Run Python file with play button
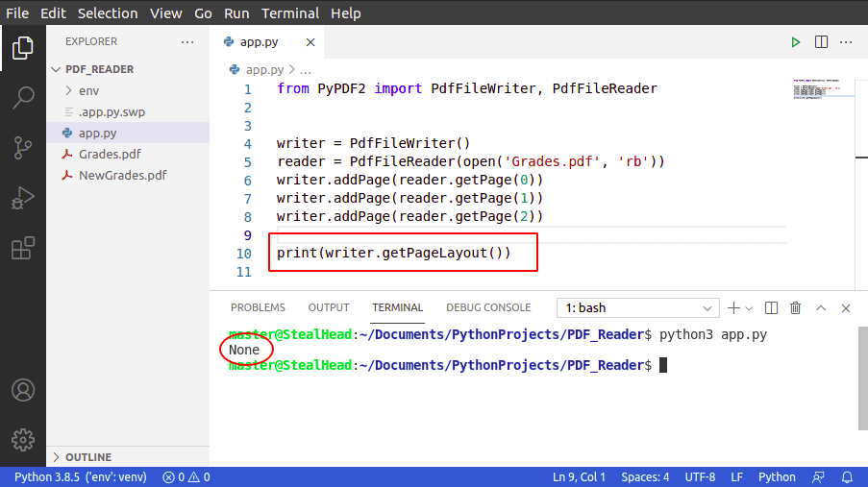 click(796, 42)
